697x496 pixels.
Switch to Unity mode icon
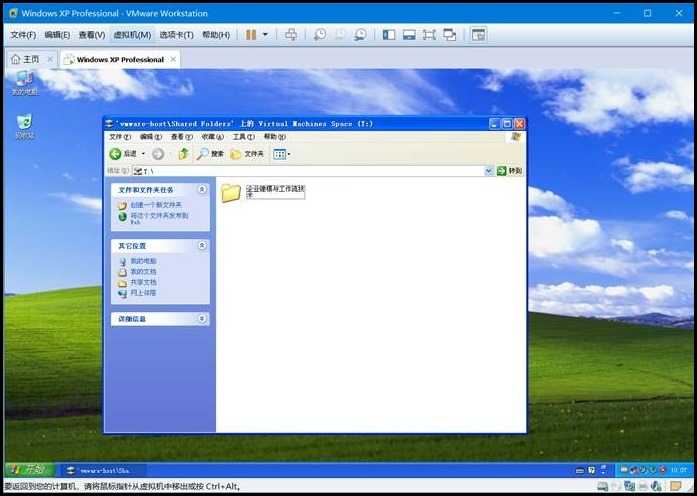[449, 35]
